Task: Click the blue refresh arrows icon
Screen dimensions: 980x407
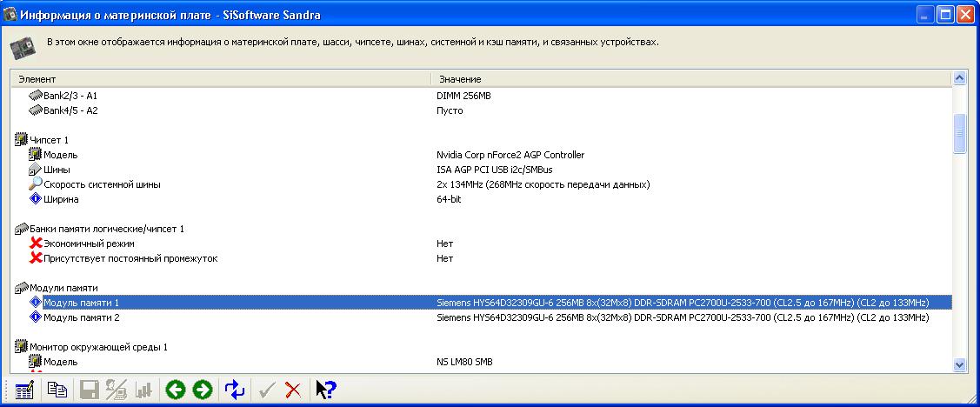Action: click(x=235, y=390)
